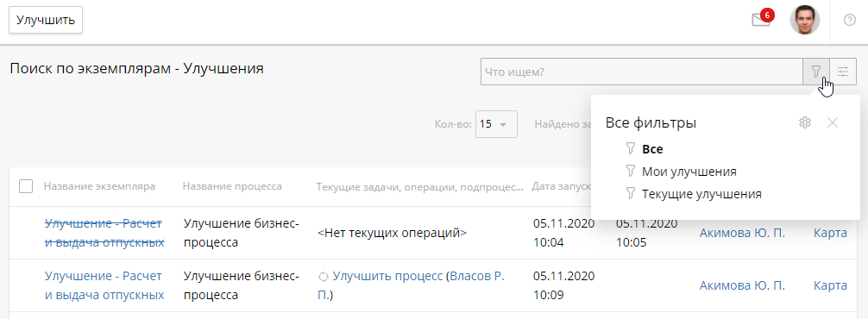Open Акимова Ю. П. in first row

click(x=742, y=233)
